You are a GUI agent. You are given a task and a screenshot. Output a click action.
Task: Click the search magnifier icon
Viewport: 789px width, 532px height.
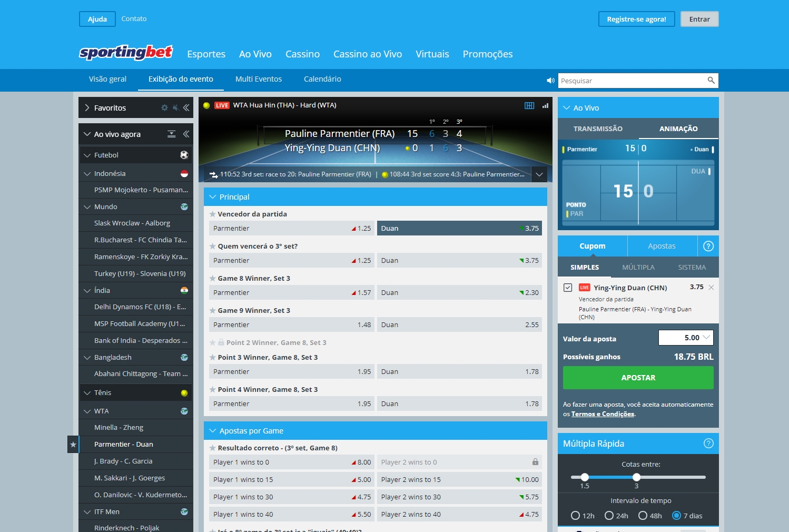pyautogui.click(x=711, y=80)
